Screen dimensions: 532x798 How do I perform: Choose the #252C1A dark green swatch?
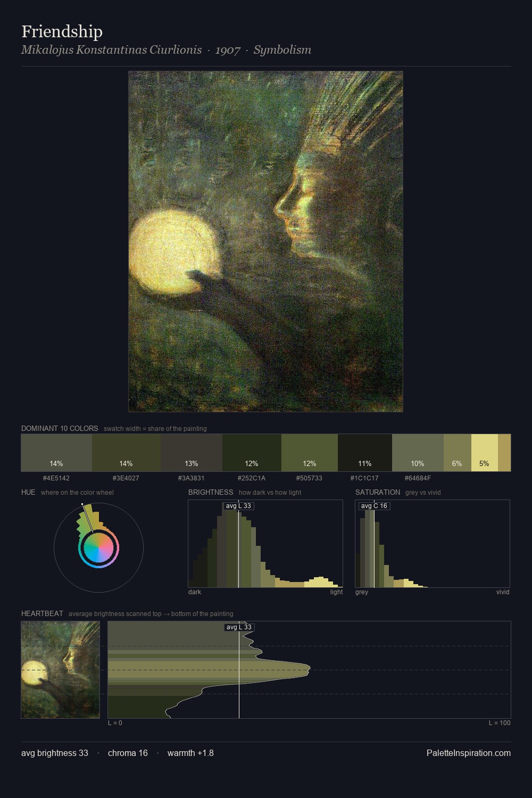point(252,453)
